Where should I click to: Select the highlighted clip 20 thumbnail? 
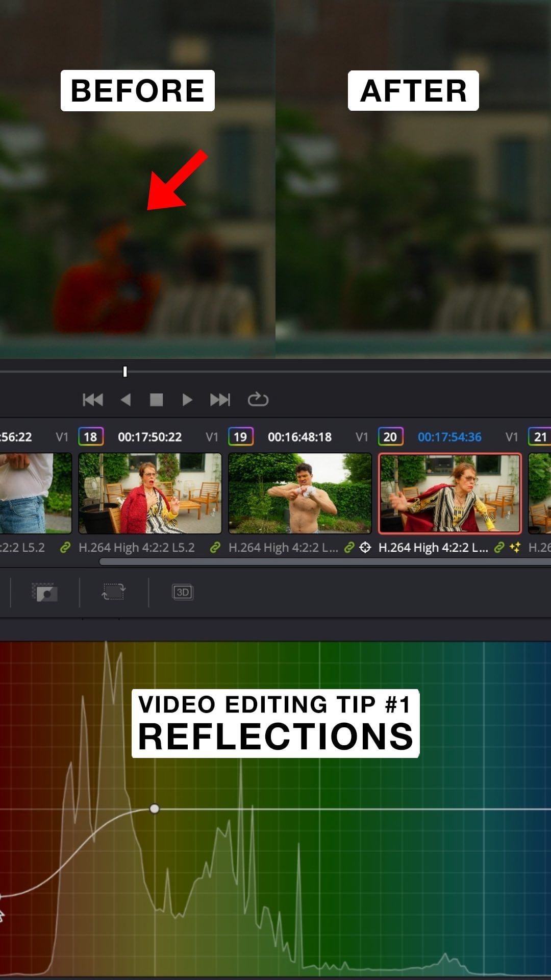[449, 493]
